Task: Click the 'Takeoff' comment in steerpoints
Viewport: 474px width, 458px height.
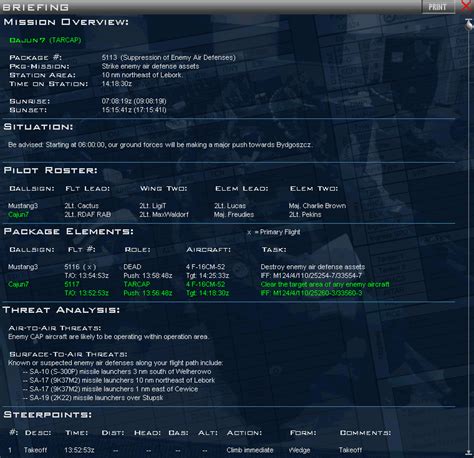Action: [350, 450]
